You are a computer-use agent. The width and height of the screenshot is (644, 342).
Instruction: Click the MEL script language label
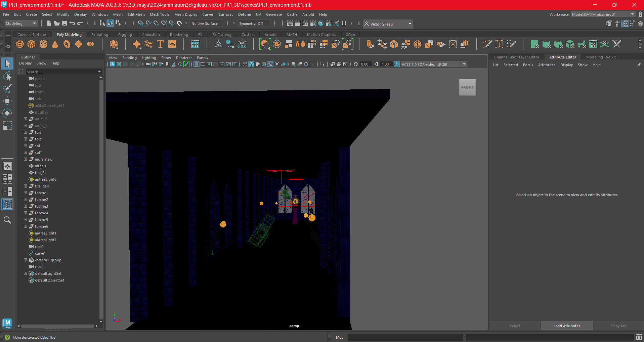[x=339, y=337]
